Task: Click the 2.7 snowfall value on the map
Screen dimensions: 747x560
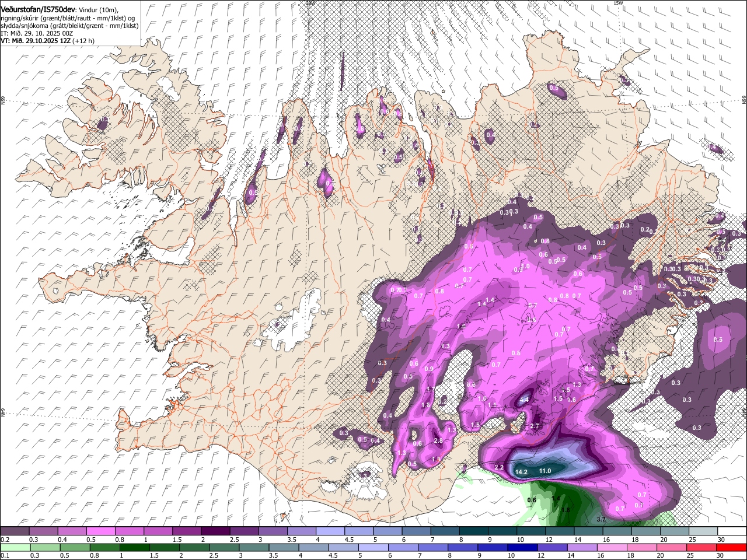Action: pyautogui.click(x=535, y=426)
